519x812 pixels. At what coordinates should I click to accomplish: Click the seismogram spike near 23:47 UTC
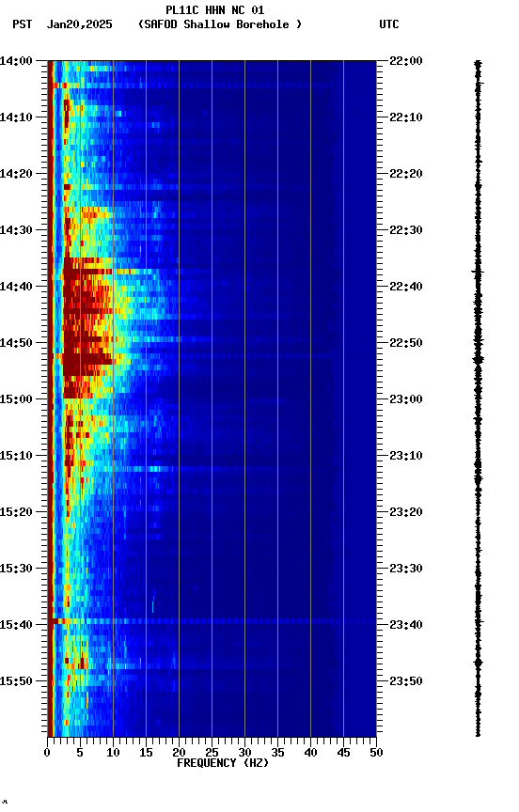pyautogui.click(x=478, y=663)
